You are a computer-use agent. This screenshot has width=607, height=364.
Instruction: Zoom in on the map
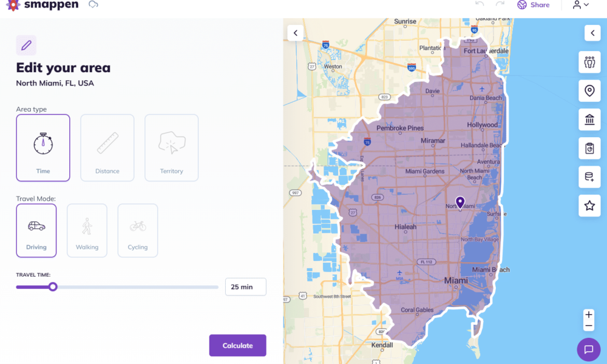tap(588, 315)
